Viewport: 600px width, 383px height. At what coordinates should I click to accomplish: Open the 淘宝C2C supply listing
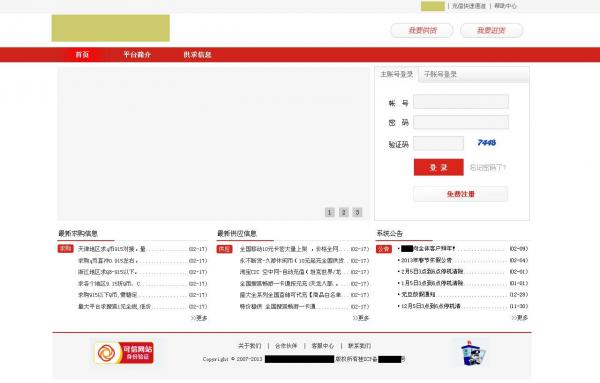(290, 272)
